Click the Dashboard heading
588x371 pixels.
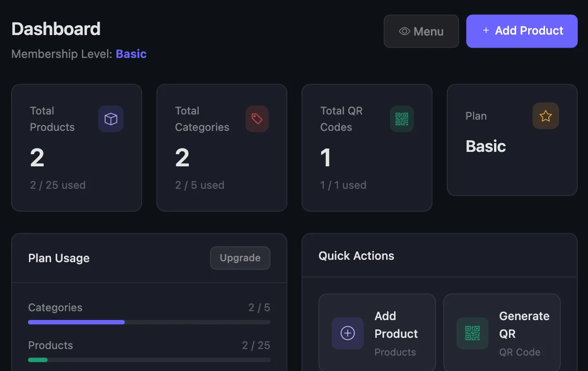coord(56,29)
